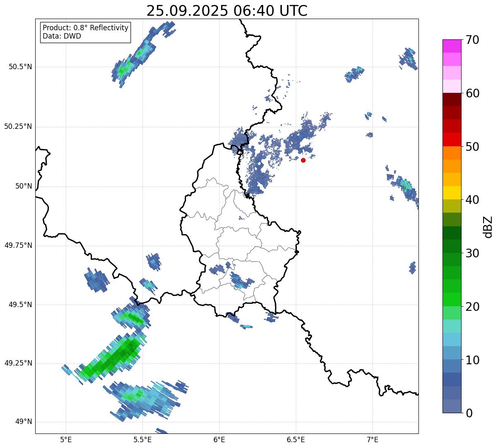Click the dBZ colorbar axis label

(488, 226)
